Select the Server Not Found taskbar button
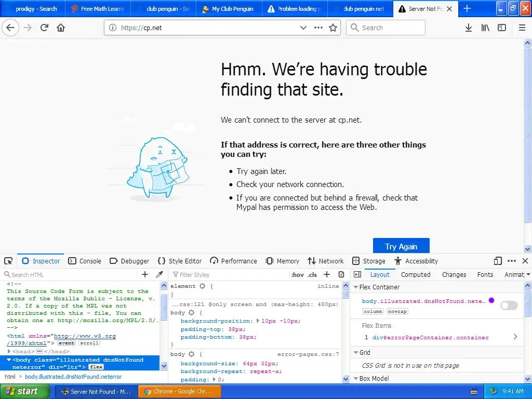Image resolution: width=532 pixels, height=399 pixels. point(96,392)
